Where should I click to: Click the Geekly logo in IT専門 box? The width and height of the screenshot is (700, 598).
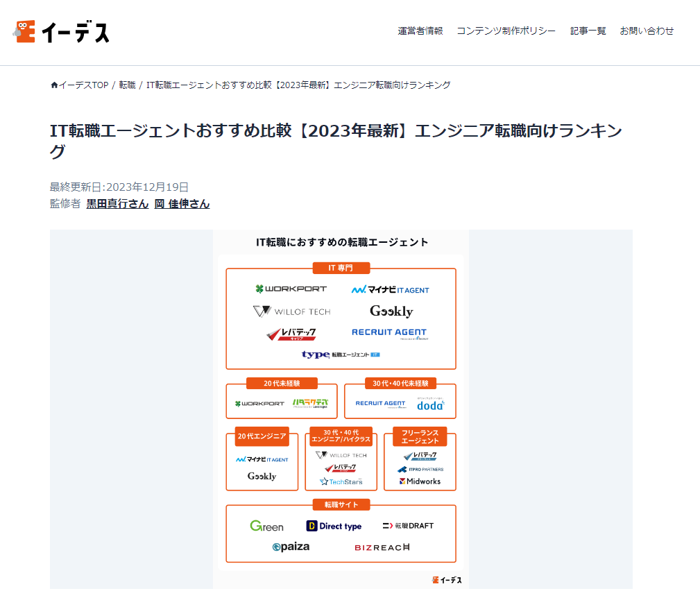pos(391,311)
